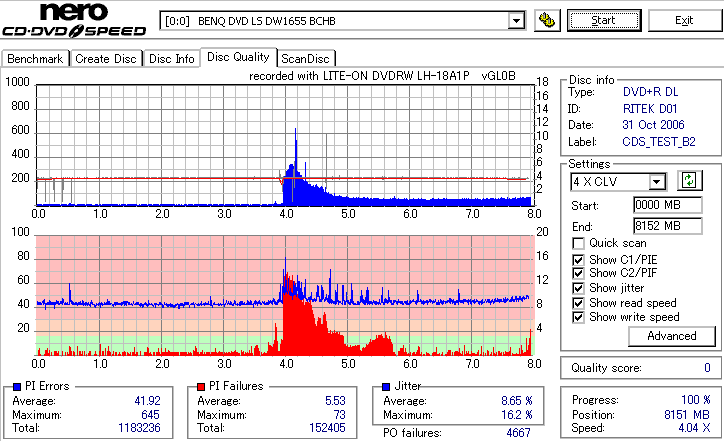The image size is (724, 441).
Task: Toggle Show read speed checkbox
Action: point(578,303)
